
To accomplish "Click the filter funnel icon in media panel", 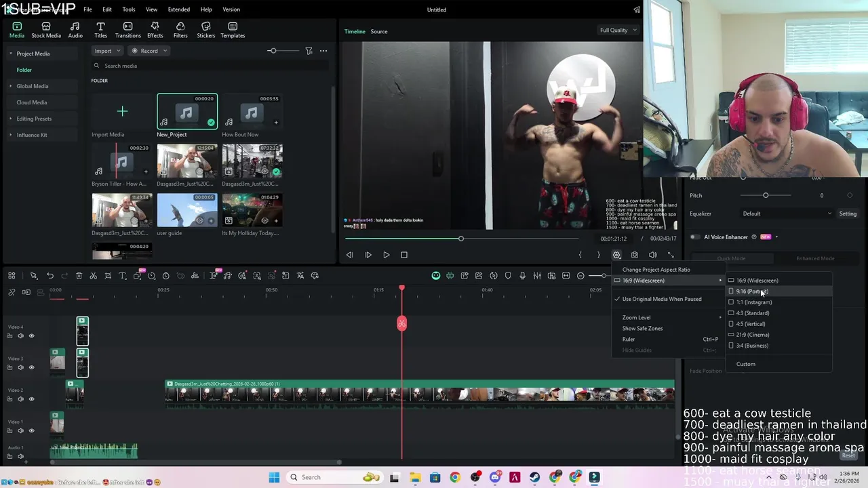I will (x=309, y=51).
